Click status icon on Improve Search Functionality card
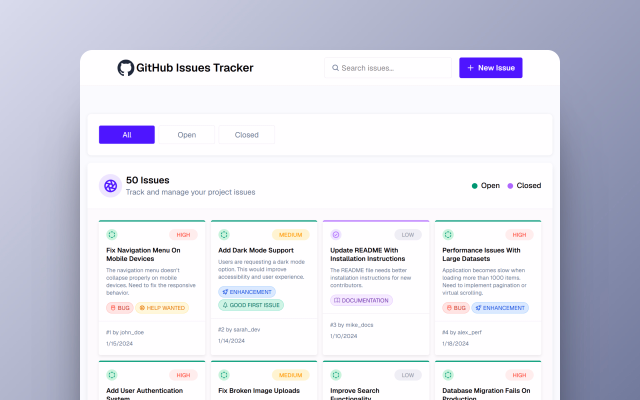The width and height of the screenshot is (640, 400). [336, 375]
